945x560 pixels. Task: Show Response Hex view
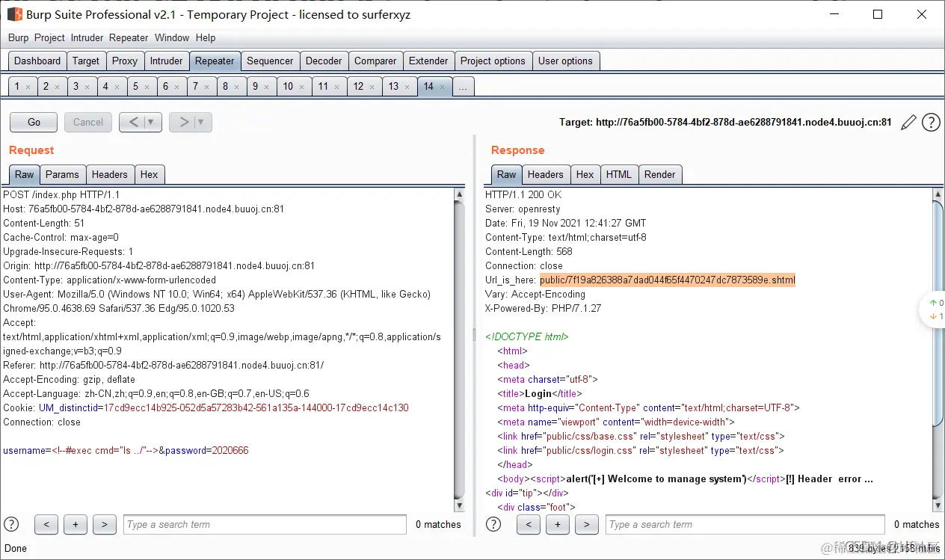click(585, 174)
